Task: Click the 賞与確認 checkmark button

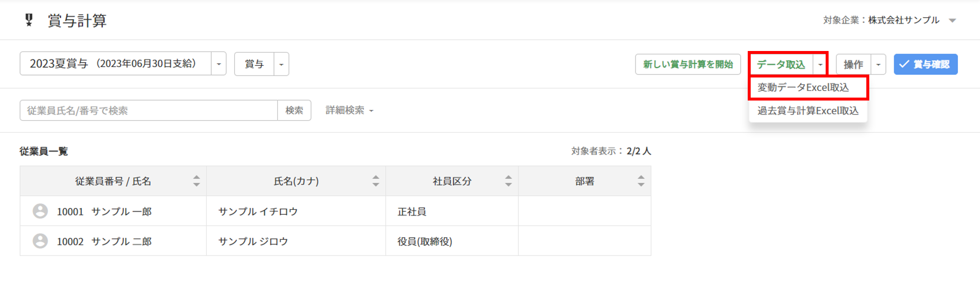Action: tap(926, 64)
